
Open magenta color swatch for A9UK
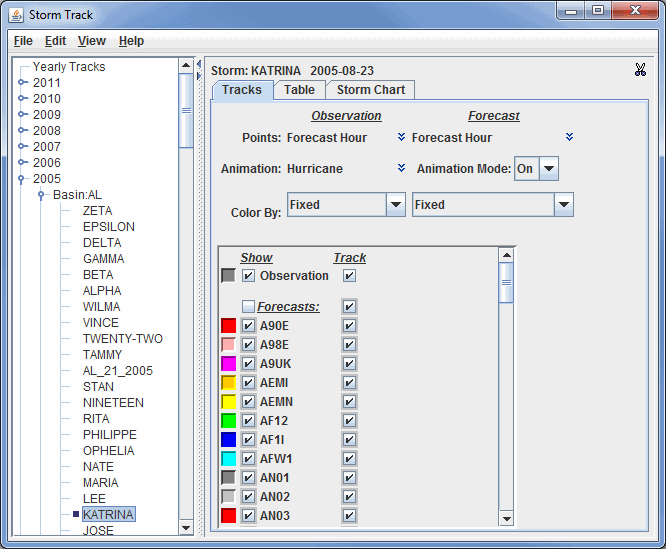(229, 363)
